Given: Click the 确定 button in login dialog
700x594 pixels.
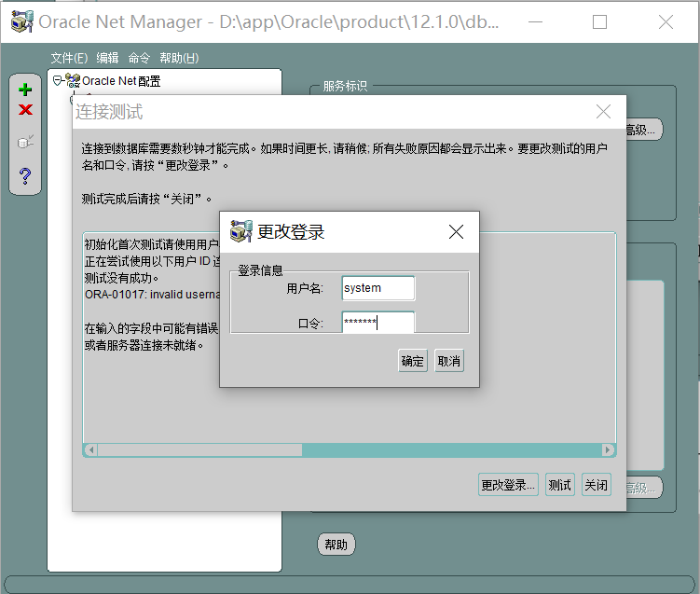Looking at the screenshot, I should point(413,361).
